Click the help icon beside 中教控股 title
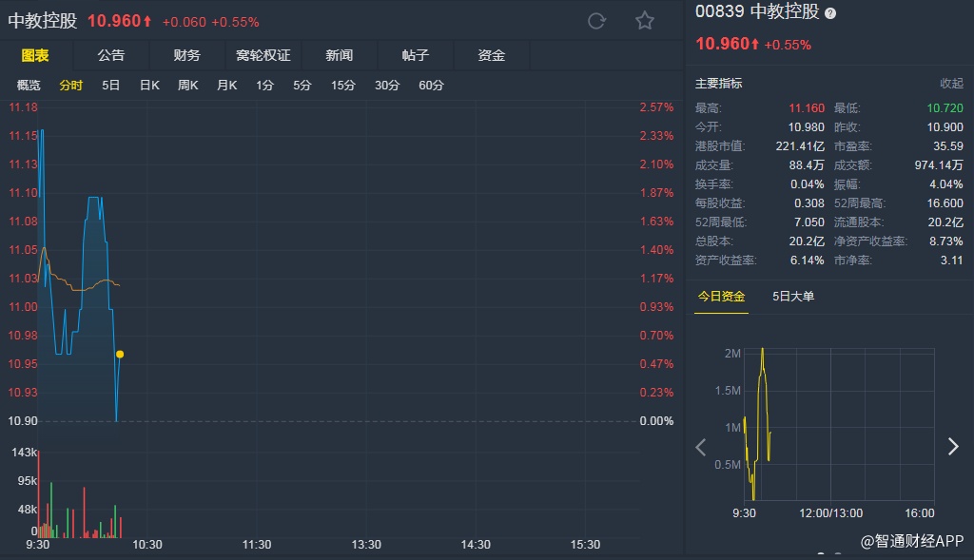974x560 pixels. (x=830, y=13)
